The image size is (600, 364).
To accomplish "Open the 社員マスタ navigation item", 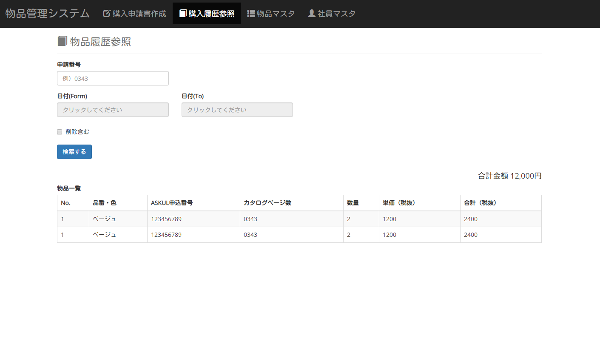I will tap(336, 14).
